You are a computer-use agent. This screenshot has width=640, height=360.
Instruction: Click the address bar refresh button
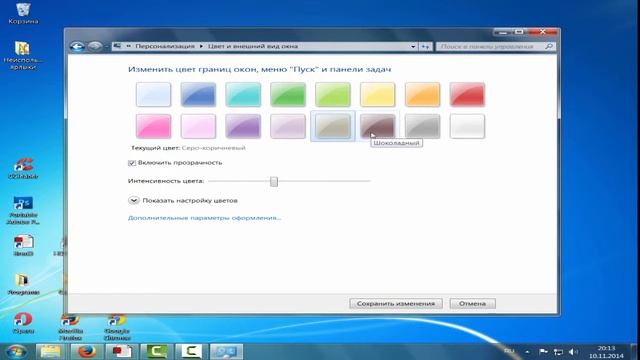point(425,47)
